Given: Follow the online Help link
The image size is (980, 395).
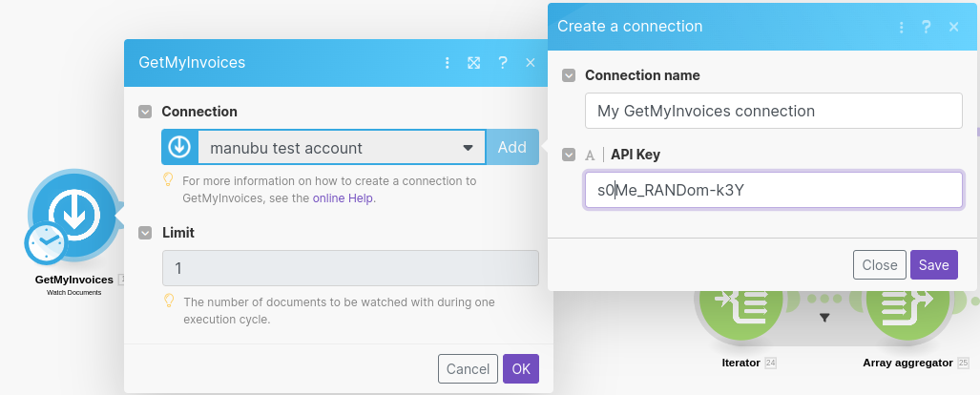Looking at the screenshot, I should (343, 198).
